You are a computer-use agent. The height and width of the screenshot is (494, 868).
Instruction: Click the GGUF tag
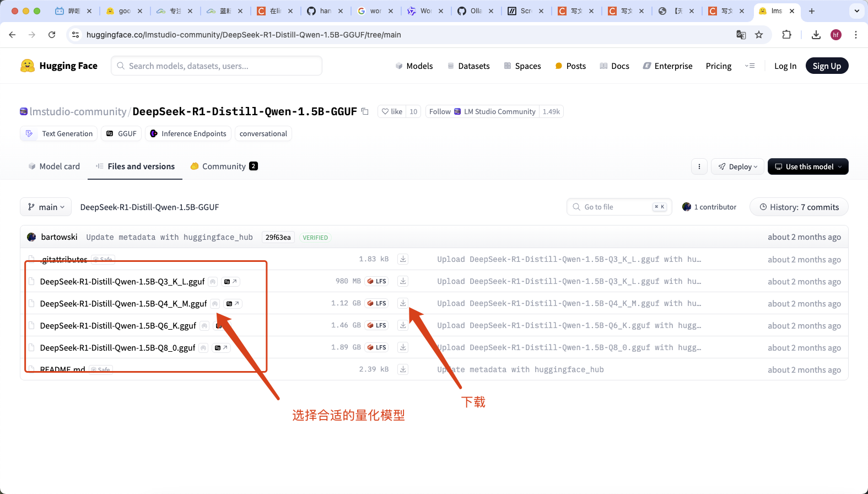(121, 133)
